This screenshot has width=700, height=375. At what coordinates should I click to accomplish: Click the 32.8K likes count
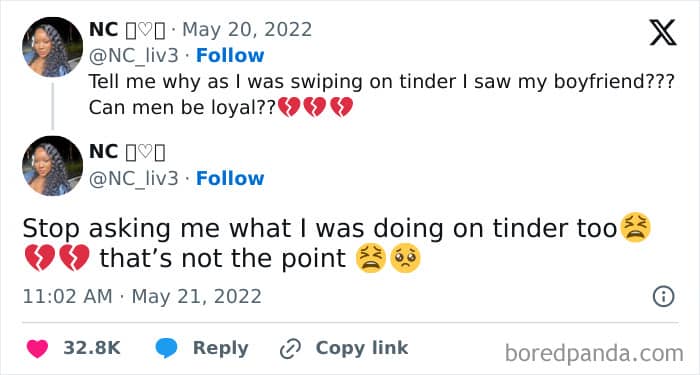pyautogui.click(x=92, y=348)
